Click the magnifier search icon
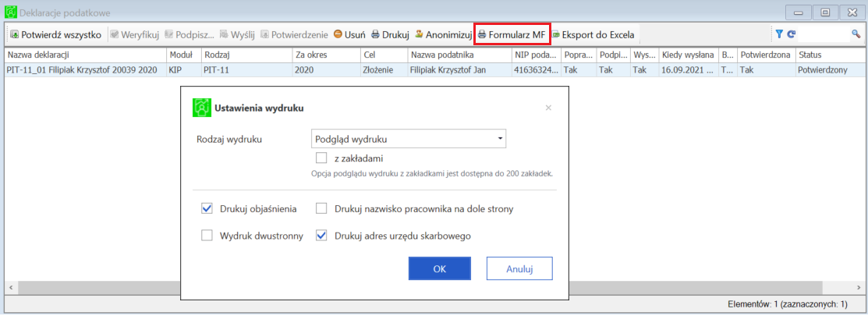This screenshot has width=868, height=316. [x=856, y=34]
